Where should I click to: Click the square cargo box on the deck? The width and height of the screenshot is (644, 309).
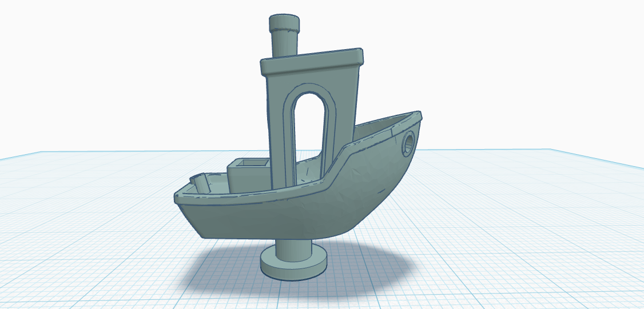click(249, 176)
